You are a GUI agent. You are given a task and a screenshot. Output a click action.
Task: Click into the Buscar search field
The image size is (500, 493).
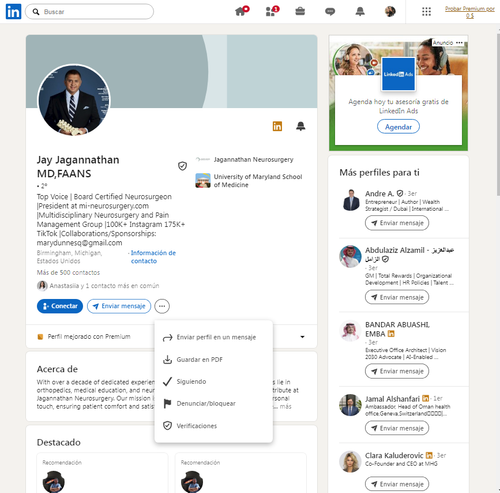click(x=89, y=12)
